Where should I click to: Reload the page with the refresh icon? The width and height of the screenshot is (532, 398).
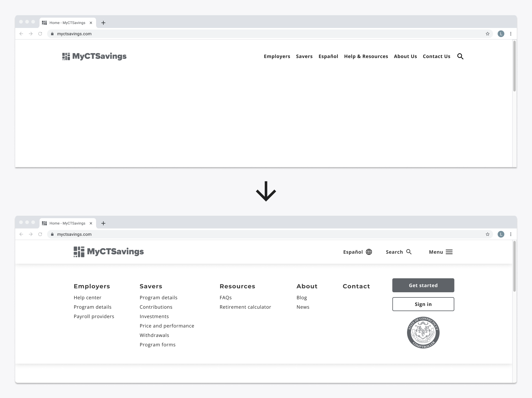click(40, 34)
